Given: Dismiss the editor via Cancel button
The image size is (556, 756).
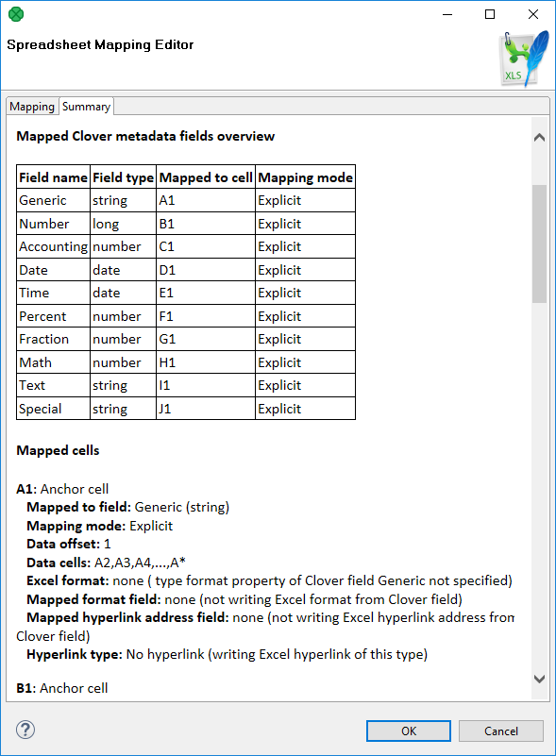Looking at the screenshot, I should [x=500, y=731].
